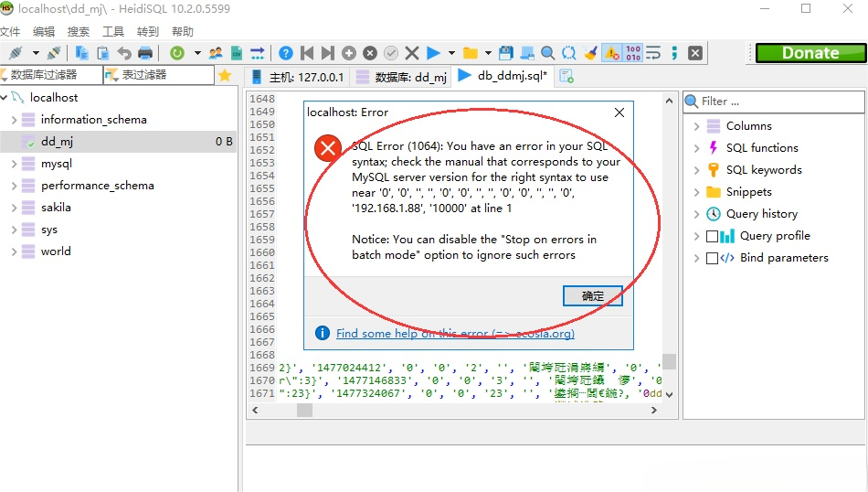Viewport: 868px width, 492px height.
Task: Open the 工具 menu
Action: 113,32
